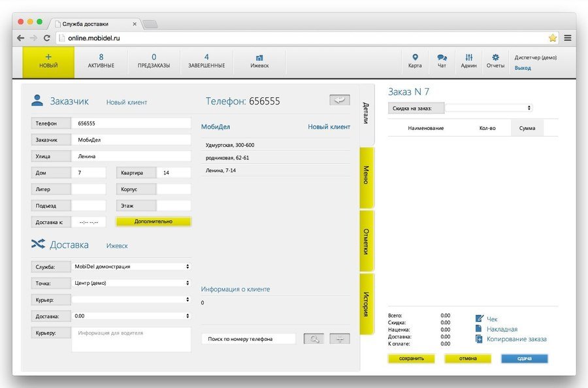Bookmark page with the star icon

point(552,38)
